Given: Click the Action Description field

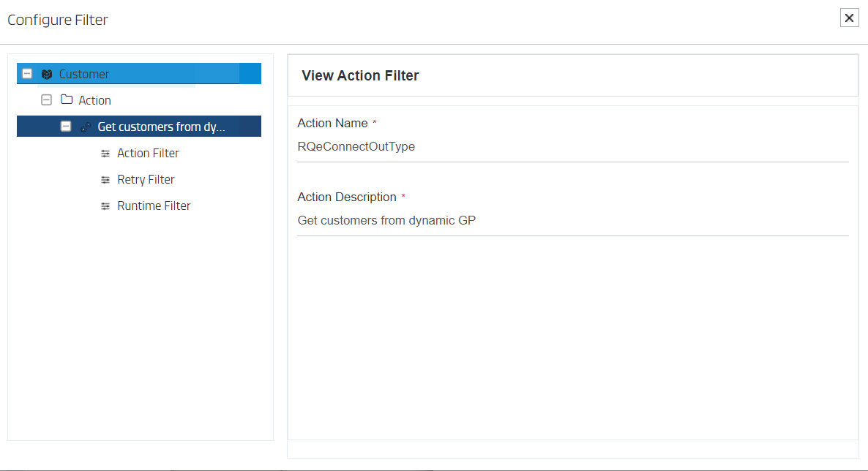Looking at the screenshot, I should [512, 220].
